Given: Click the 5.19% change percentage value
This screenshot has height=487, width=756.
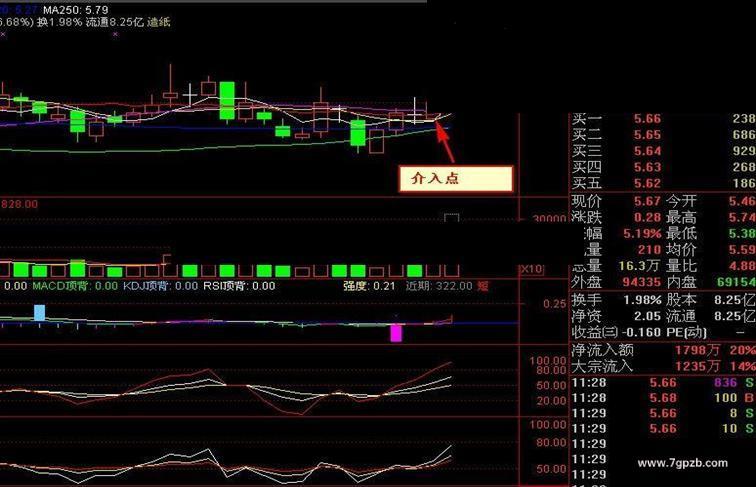Looking at the screenshot, I should click(642, 234).
